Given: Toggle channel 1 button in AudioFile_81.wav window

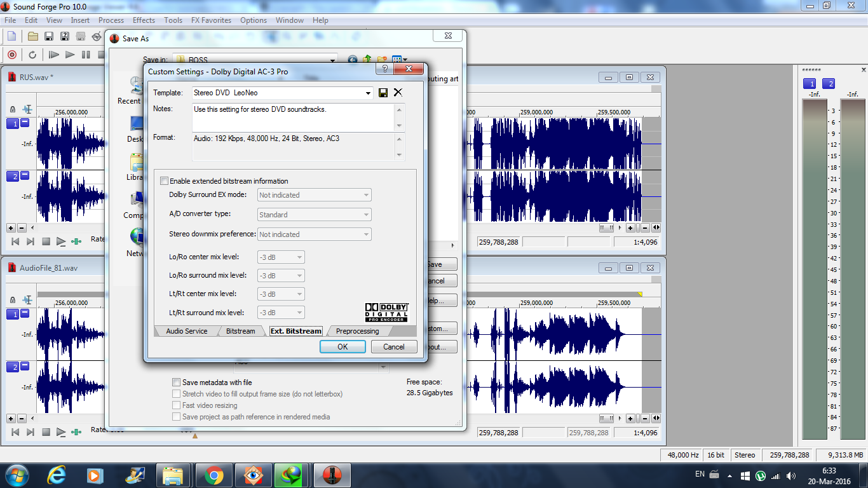Looking at the screenshot, I should click(x=13, y=315).
